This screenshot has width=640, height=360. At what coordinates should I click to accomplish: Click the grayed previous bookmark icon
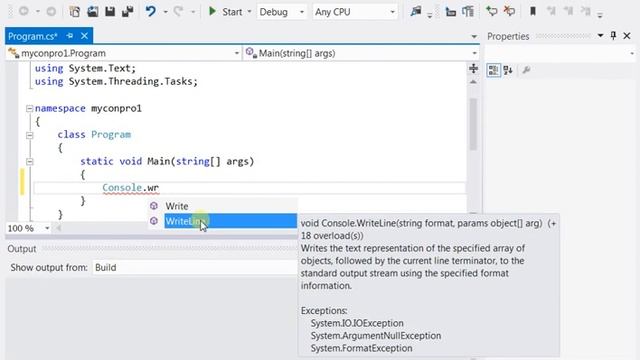[551, 11]
